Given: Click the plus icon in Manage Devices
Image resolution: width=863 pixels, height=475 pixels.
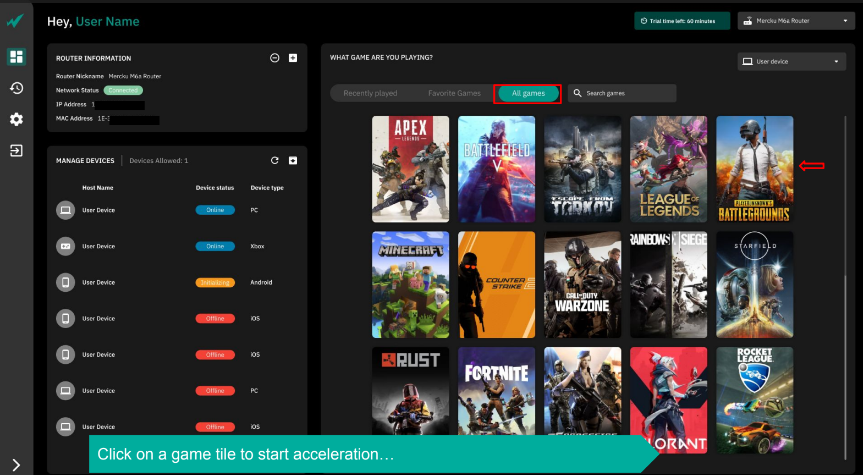Looking at the screenshot, I should click(293, 160).
